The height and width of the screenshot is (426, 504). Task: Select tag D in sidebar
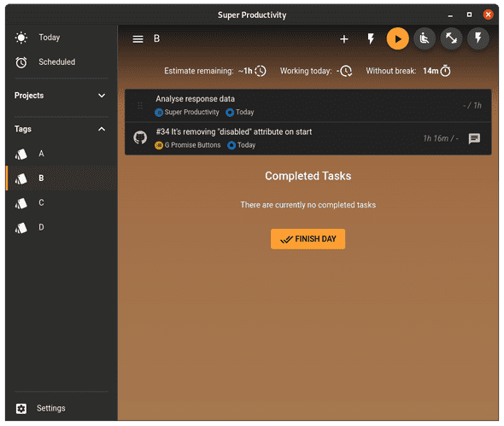[x=61, y=227]
